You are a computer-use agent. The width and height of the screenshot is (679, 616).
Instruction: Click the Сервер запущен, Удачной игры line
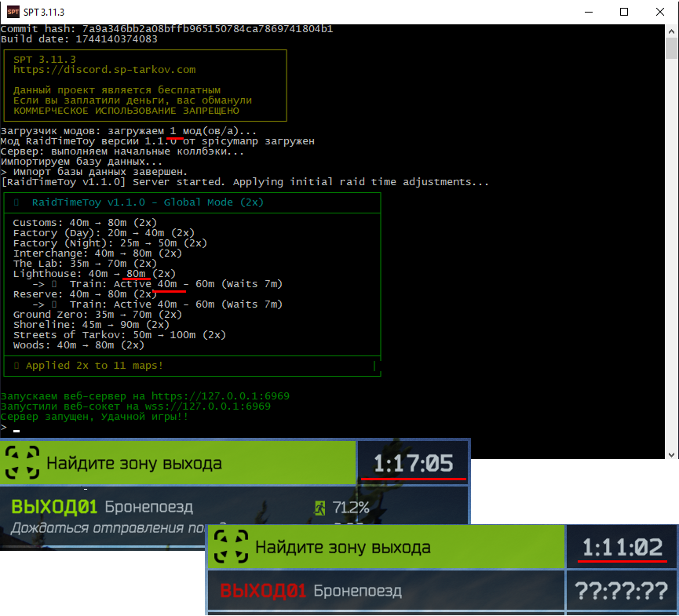[x=94, y=417]
